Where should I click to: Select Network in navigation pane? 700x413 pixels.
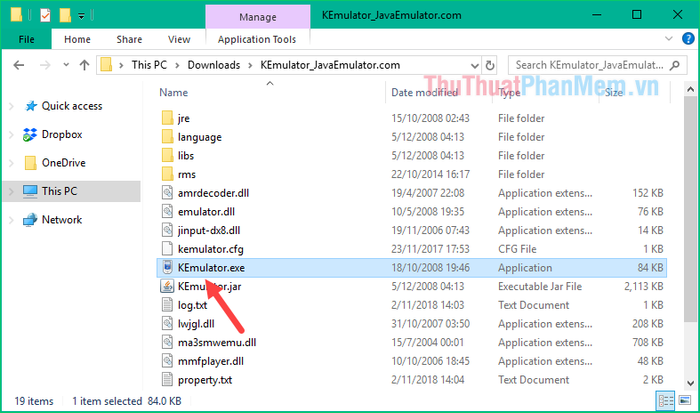62,220
